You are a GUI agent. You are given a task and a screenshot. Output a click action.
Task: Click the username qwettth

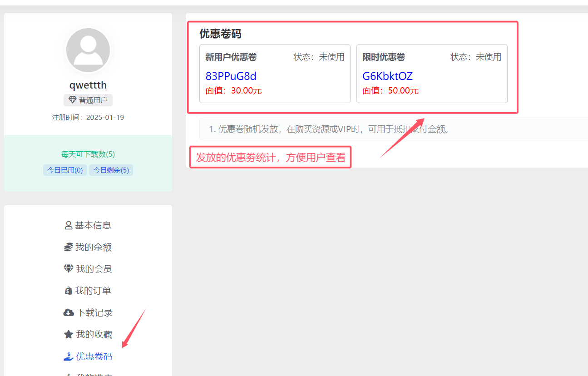[88, 85]
